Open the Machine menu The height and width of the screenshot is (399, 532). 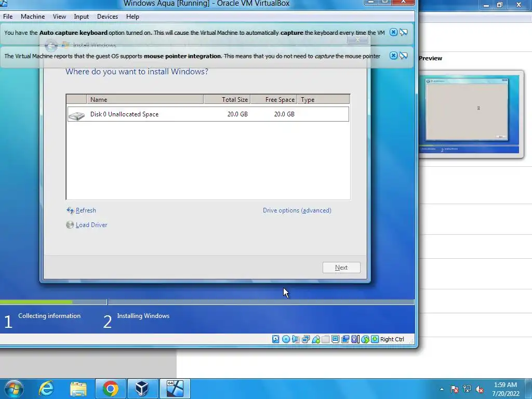pyautogui.click(x=33, y=16)
